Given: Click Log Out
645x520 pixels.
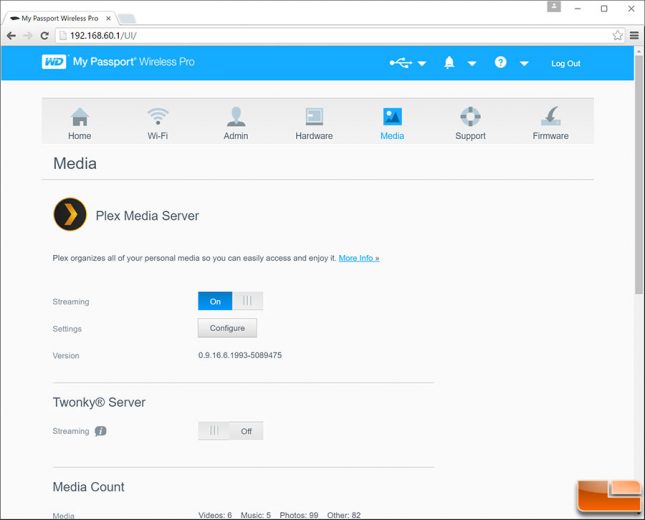Looking at the screenshot, I should click(x=566, y=63).
